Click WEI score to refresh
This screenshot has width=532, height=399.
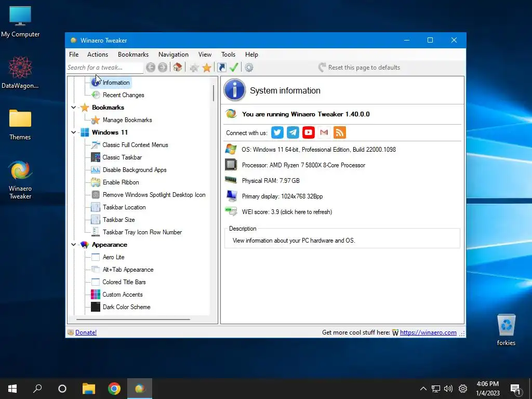pos(287,212)
